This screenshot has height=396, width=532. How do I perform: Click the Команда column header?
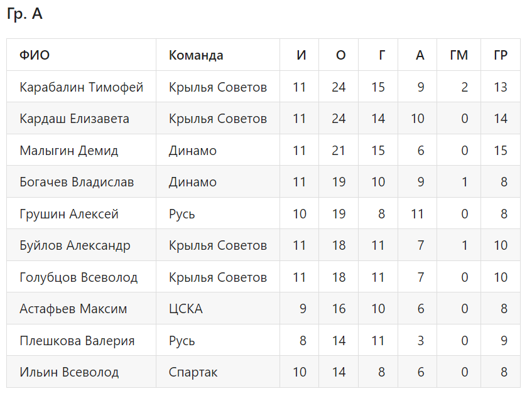(196, 55)
